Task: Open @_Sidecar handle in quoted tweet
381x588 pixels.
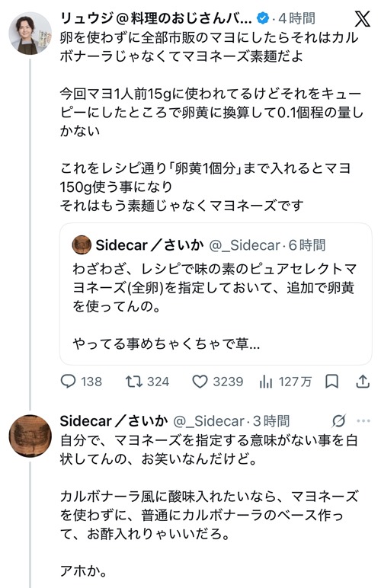Action: pyautogui.click(x=244, y=245)
